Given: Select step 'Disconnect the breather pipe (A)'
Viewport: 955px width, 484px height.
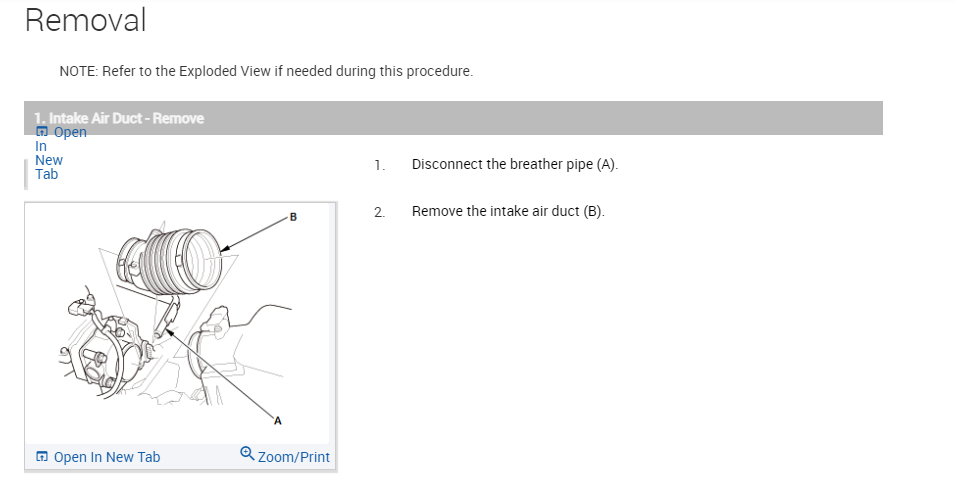Looking at the screenshot, I should pyautogui.click(x=515, y=164).
